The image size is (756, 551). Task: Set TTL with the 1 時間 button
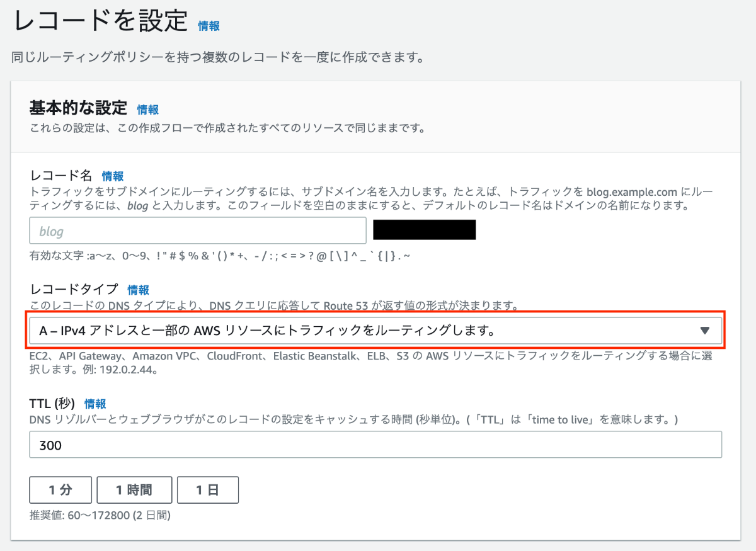134,490
